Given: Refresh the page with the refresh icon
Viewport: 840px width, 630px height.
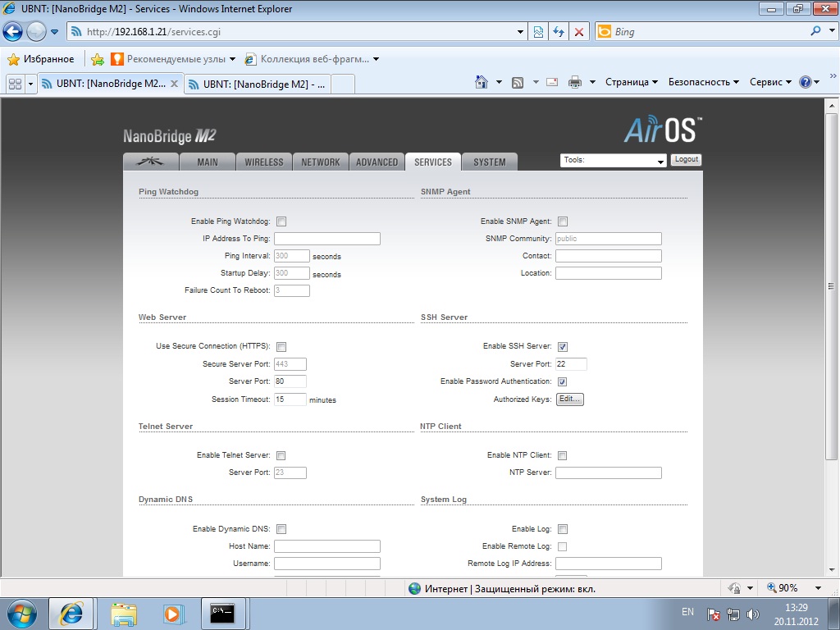Looking at the screenshot, I should (559, 32).
